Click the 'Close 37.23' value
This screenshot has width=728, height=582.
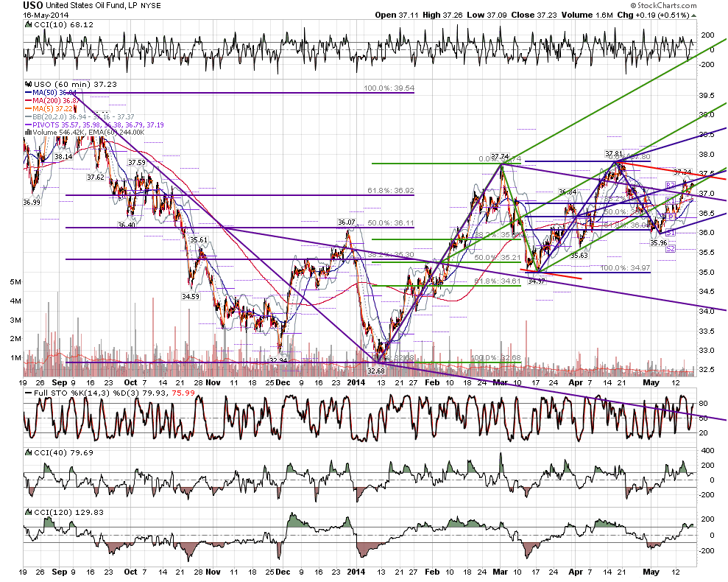[x=534, y=15]
